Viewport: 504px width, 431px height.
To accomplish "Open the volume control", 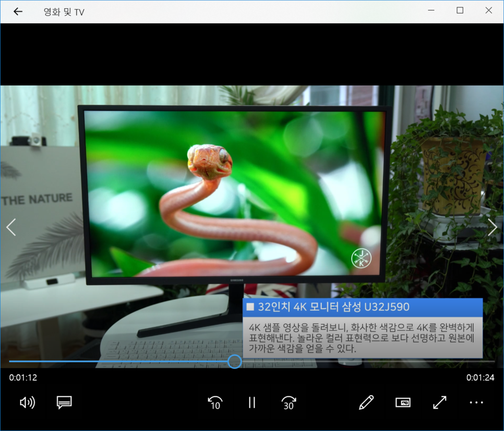I will (x=27, y=402).
